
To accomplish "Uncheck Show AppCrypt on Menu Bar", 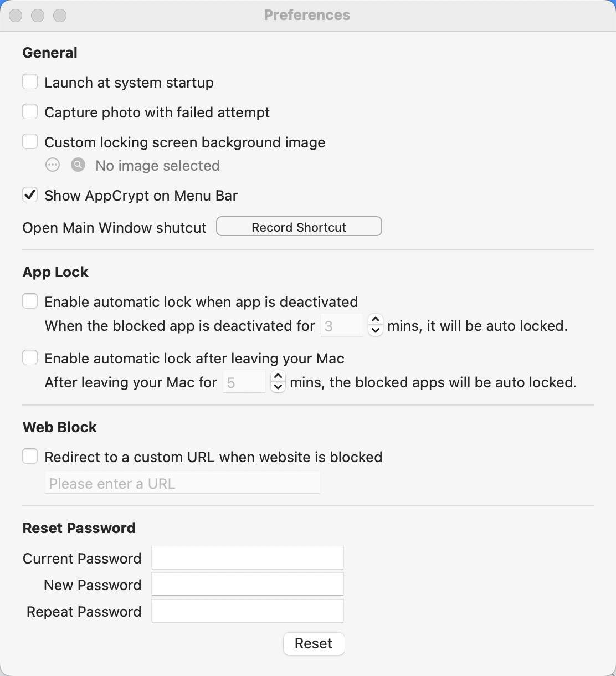I will pyautogui.click(x=30, y=195).
